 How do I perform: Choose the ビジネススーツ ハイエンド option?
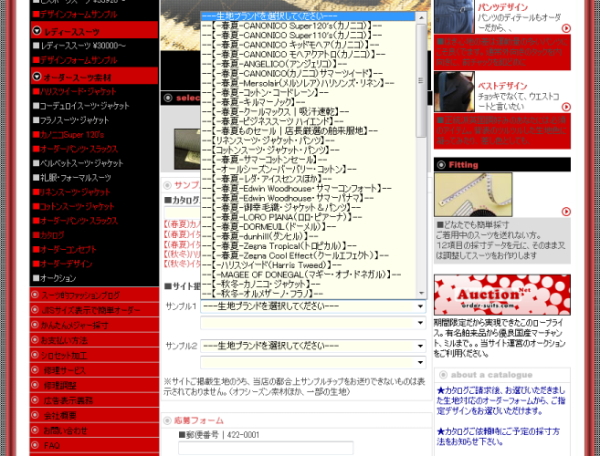[x=308, y=121]
